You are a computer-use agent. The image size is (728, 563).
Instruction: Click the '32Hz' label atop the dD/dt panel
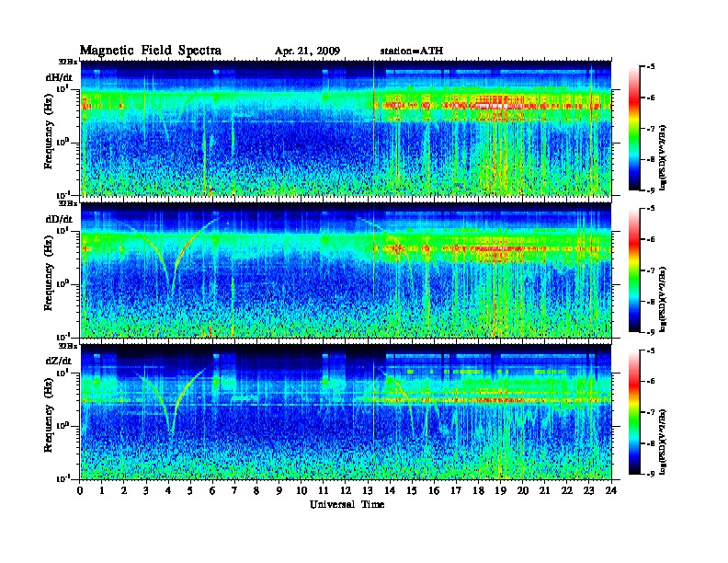coord(68,203)
